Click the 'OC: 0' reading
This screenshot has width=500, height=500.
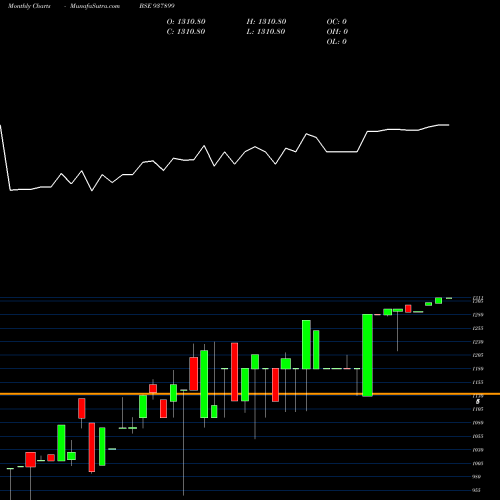pyautogui.click(x=336, y=22)
